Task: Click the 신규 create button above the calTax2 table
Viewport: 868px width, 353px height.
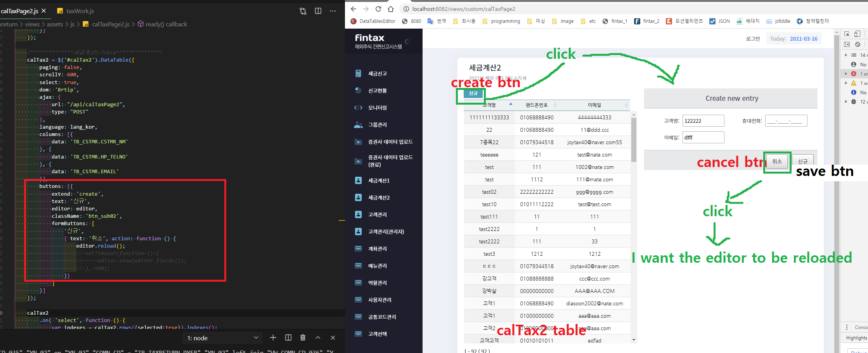Action: tap(473, 93)
